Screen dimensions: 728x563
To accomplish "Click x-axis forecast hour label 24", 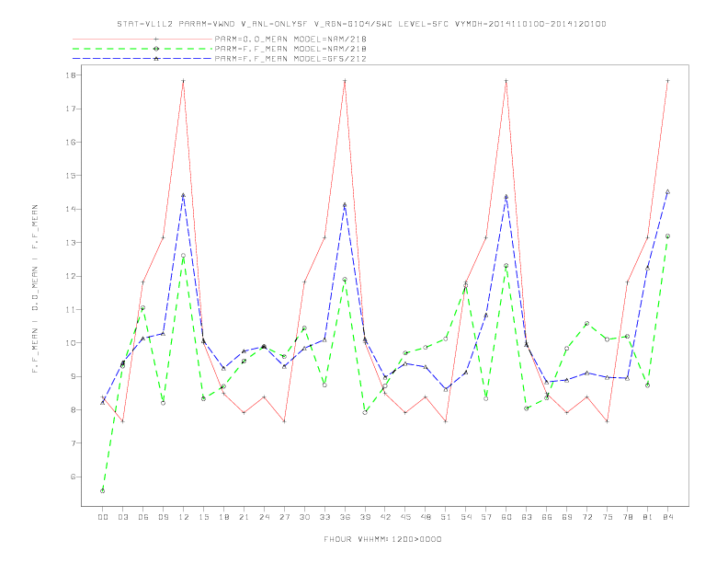I will click(264, 517).
